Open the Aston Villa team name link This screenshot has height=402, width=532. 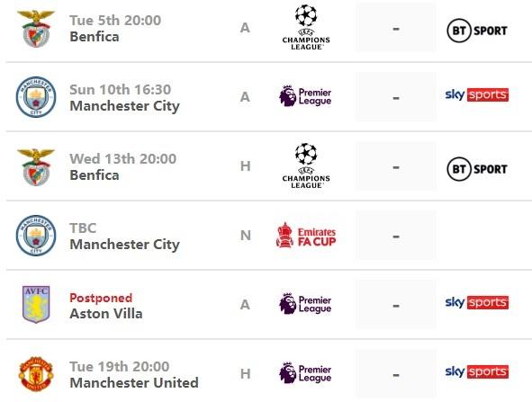106,314
